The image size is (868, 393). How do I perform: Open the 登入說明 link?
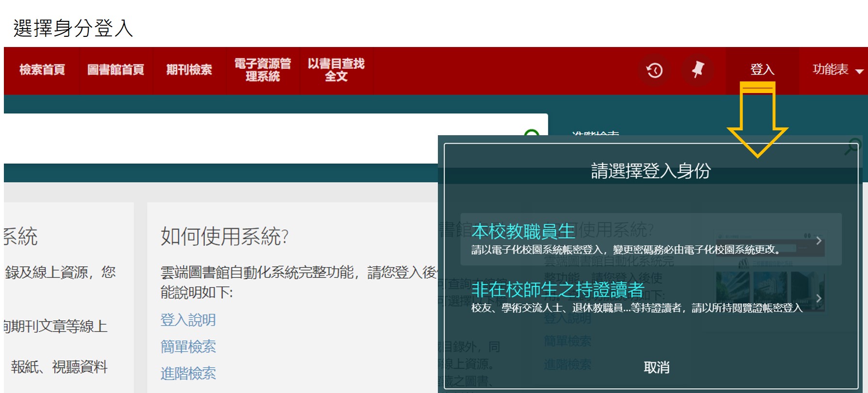(x=188, y=320)
